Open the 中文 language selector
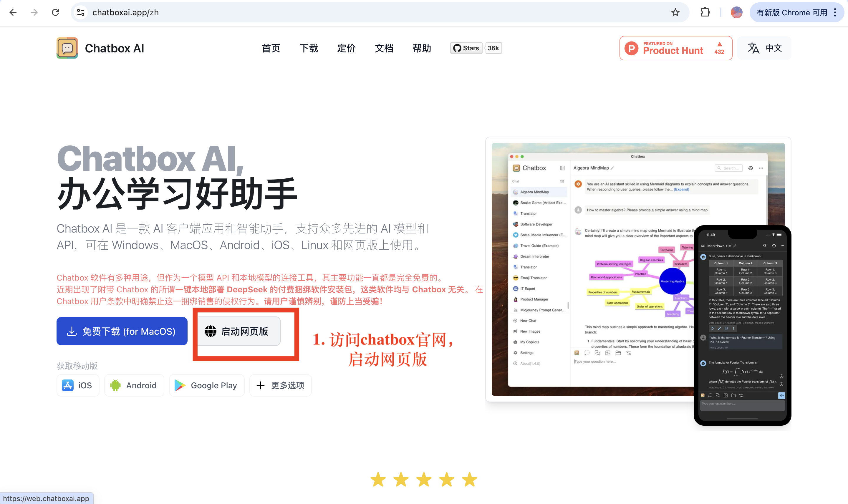The width and height of the screenshot is (848, 504). [764, 48]
